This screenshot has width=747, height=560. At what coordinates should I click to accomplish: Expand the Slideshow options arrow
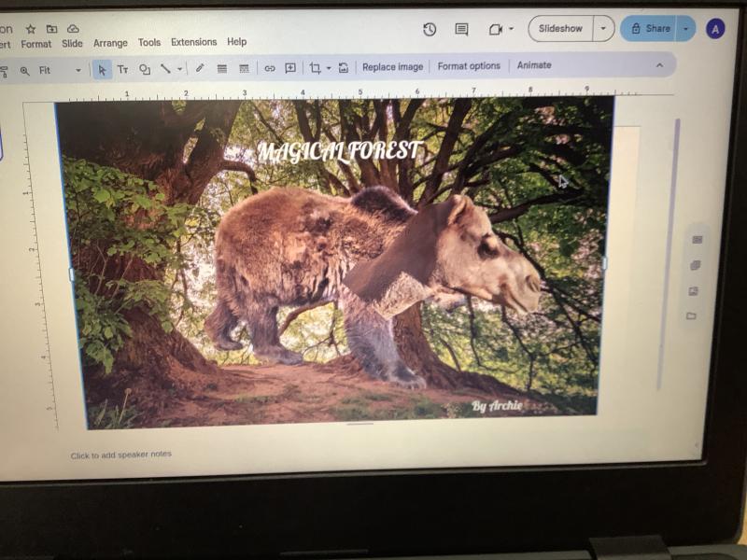tap(603, 29)
